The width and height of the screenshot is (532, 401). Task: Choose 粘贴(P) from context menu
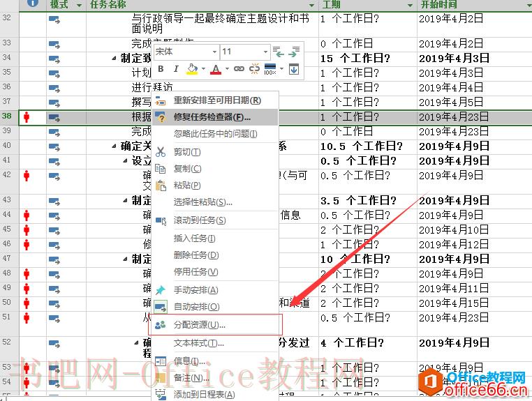215,185
